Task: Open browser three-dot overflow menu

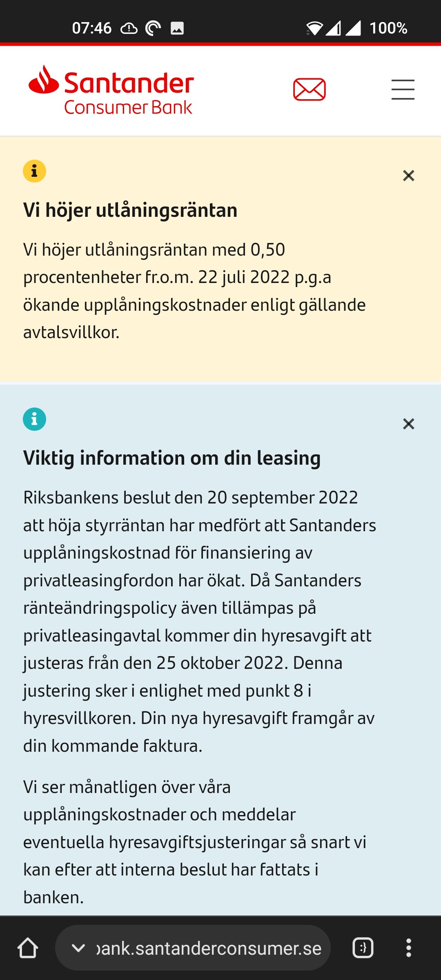Action: (x=408, y=948)
